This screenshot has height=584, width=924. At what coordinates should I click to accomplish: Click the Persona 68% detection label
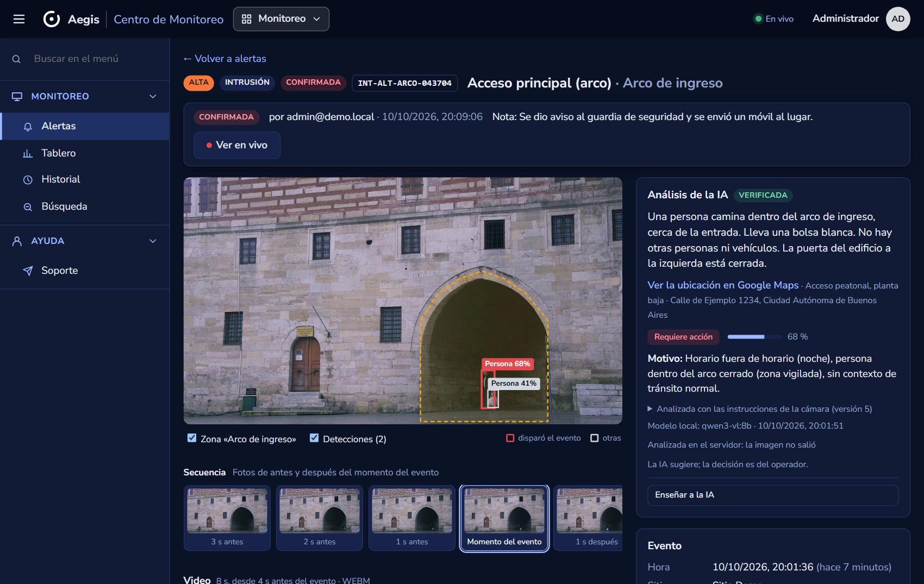pos(508,364)
